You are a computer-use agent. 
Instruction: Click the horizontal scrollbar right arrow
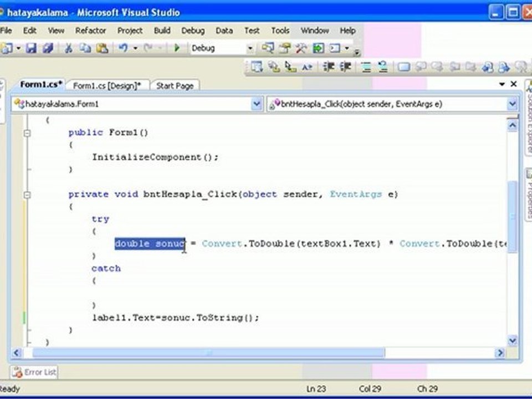coord(499,353)
